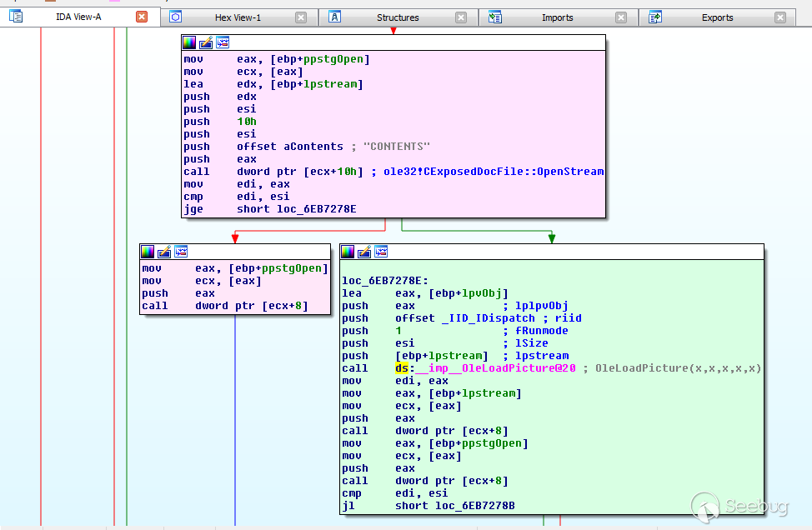
Task: Close the Hex View-1 tab
Action: (301, 17)
